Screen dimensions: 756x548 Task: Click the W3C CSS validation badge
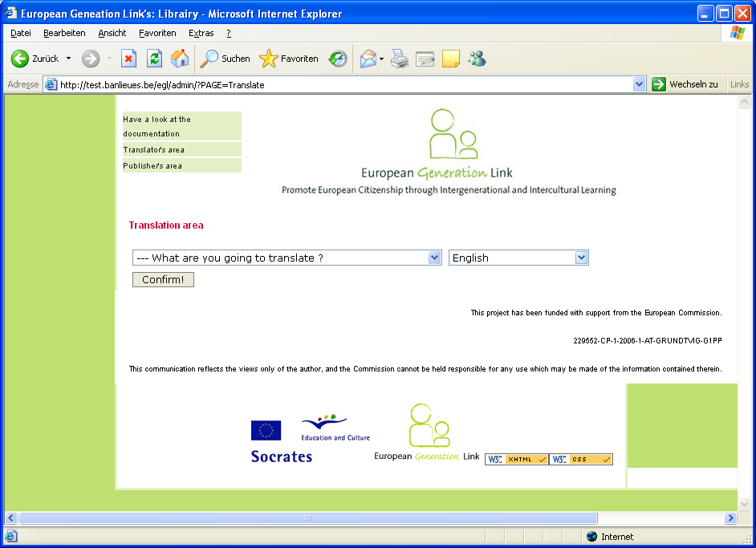click(x=581, y=459)
